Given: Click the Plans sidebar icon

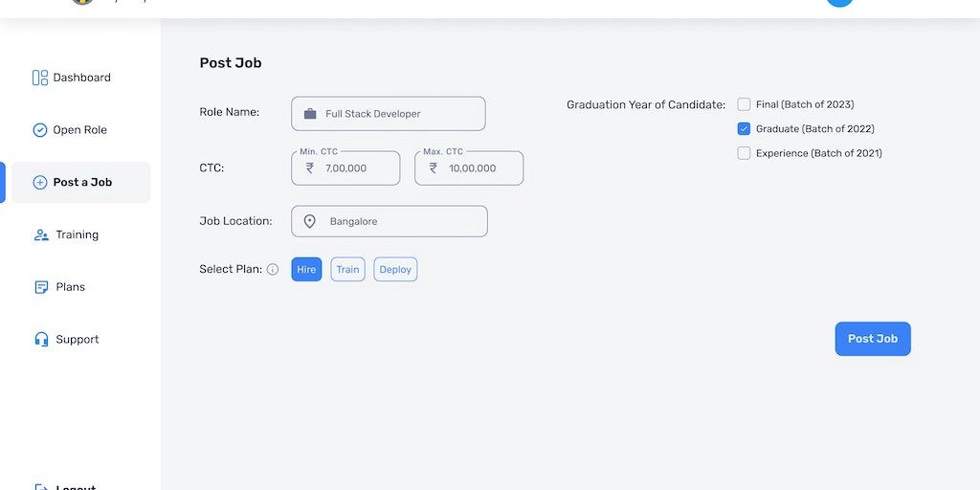Looking at the screenshot, I should pos(41,287).
